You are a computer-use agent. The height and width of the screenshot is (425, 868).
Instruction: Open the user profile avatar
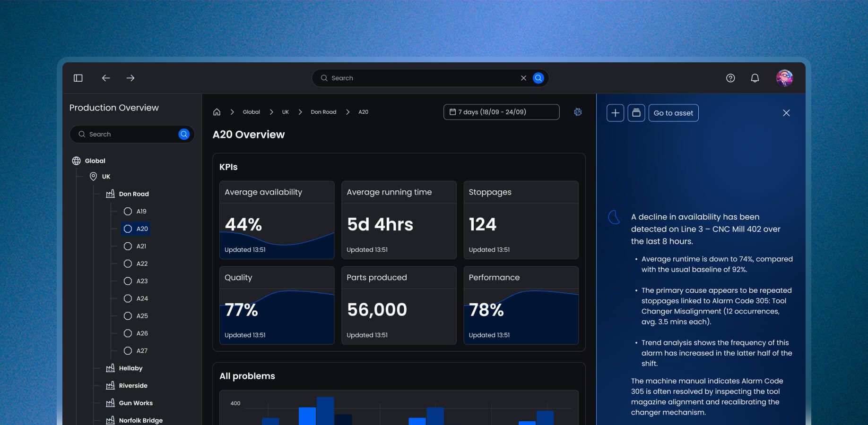(x=785, y=78)
